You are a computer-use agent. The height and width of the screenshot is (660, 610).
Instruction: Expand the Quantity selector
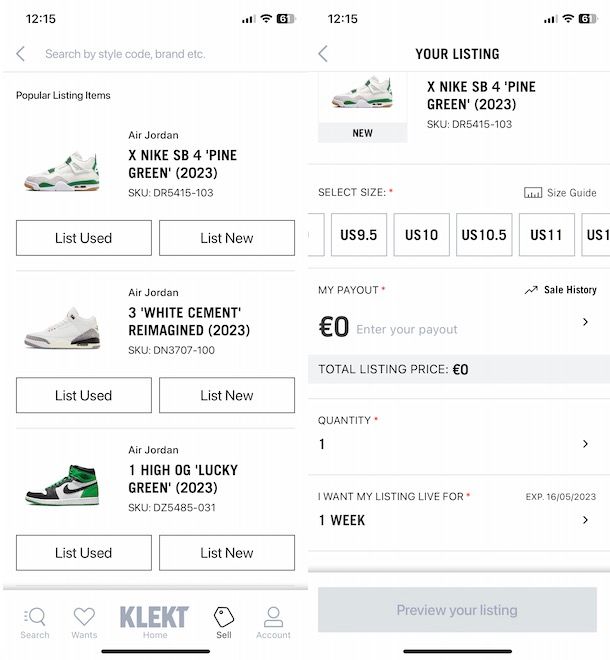pyautogui.click(x=585, y=444)
